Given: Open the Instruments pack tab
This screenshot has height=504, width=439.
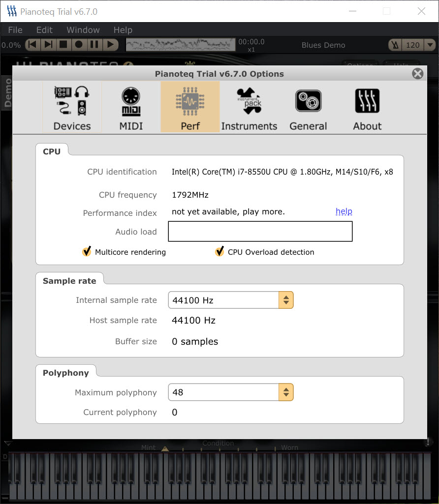Looking at the screenshot, I should coord(249,107).
